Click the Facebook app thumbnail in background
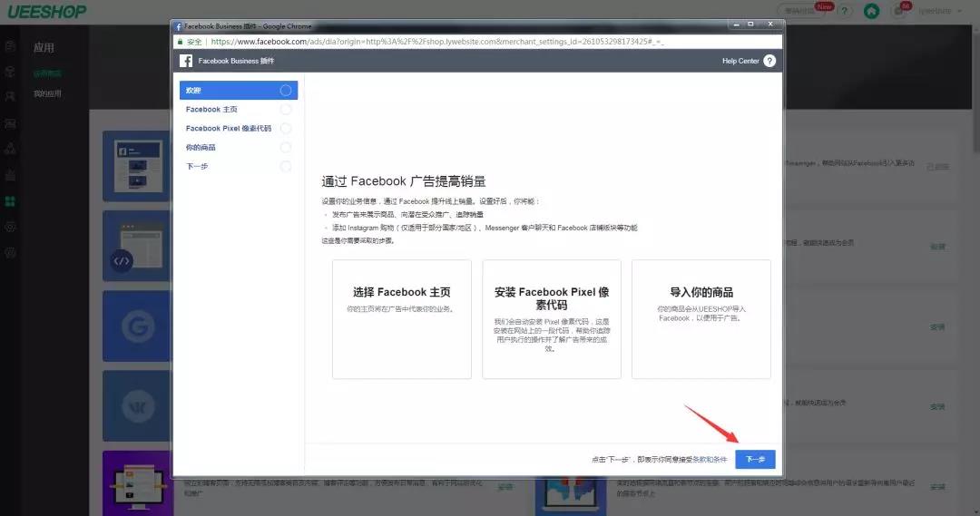The width and height of the screenshot is (980, 516). coord(136,166)
